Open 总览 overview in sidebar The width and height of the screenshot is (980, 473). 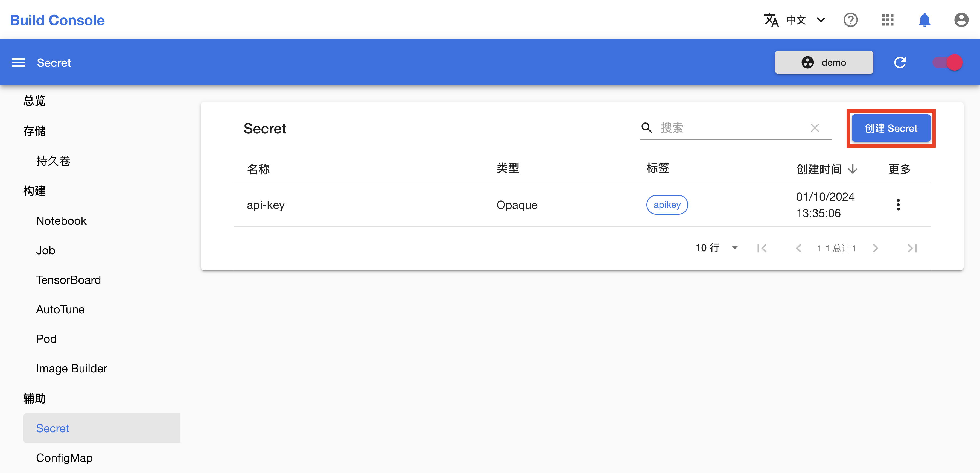point(34,100)
